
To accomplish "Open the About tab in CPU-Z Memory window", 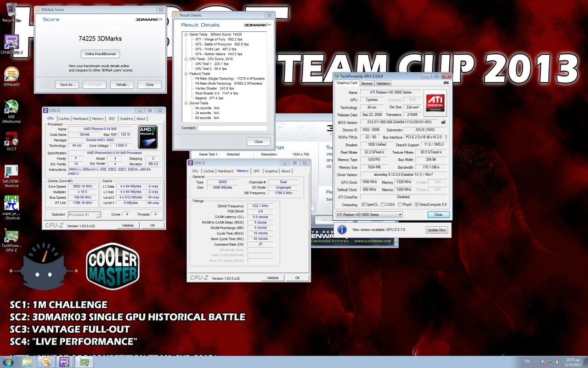I will pos(286,171).
